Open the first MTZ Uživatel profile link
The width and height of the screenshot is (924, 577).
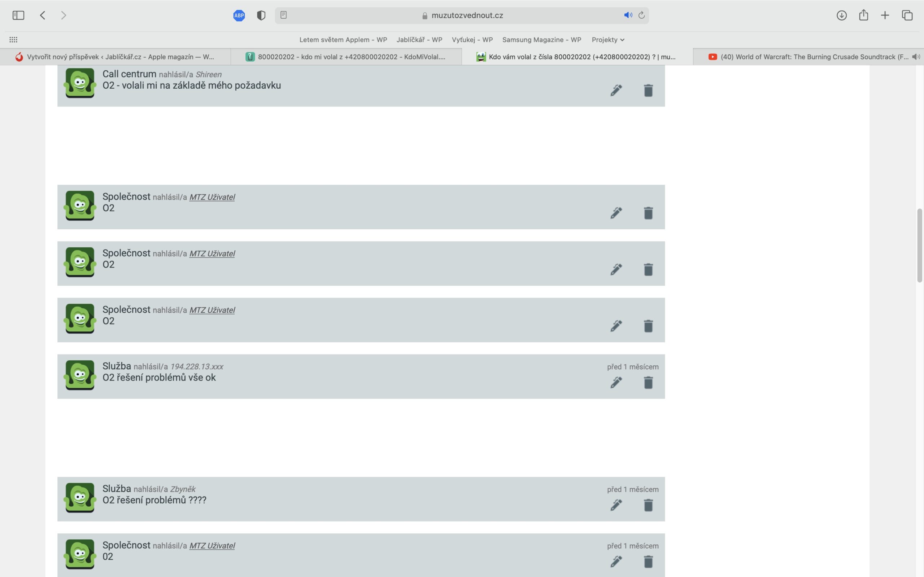(212, 197)
